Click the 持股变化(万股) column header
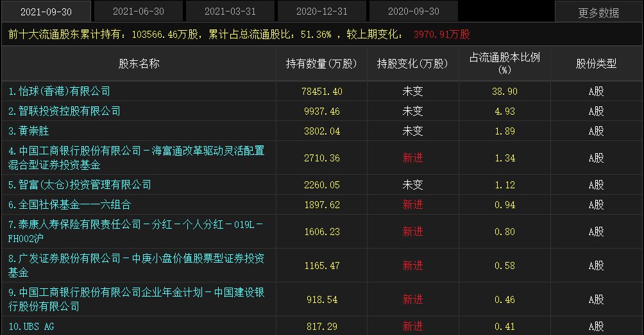The image size is (644, 335). [412, 63]
